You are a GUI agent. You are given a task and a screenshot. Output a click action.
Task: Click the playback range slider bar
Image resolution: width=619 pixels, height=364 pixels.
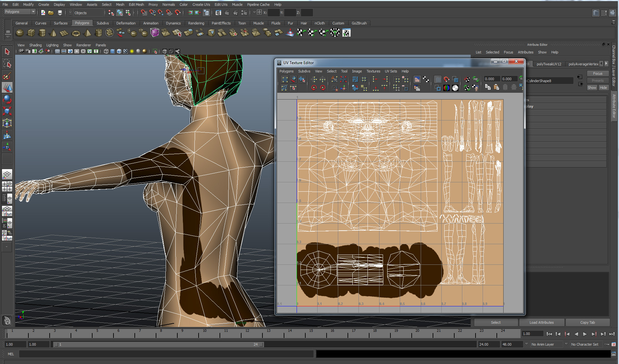(158, 344)
